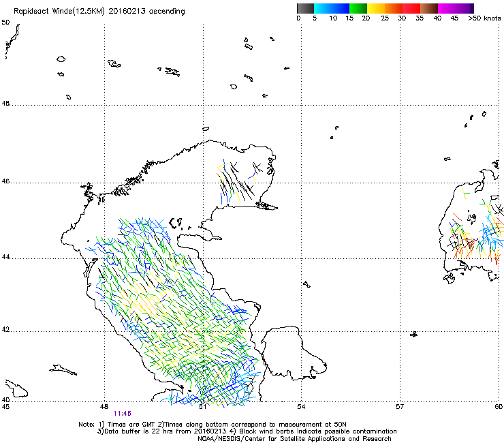Click the '35' legend scale number

[x=420, y=18]
